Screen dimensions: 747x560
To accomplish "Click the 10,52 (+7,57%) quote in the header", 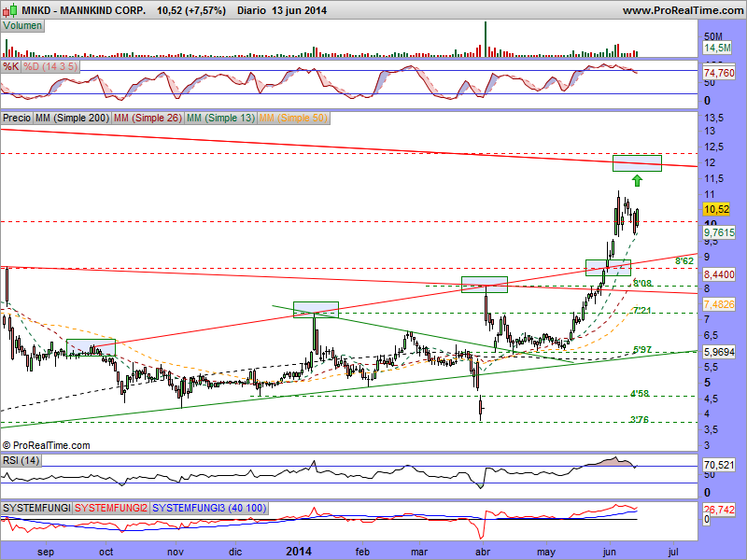I will tap(191, 10).
